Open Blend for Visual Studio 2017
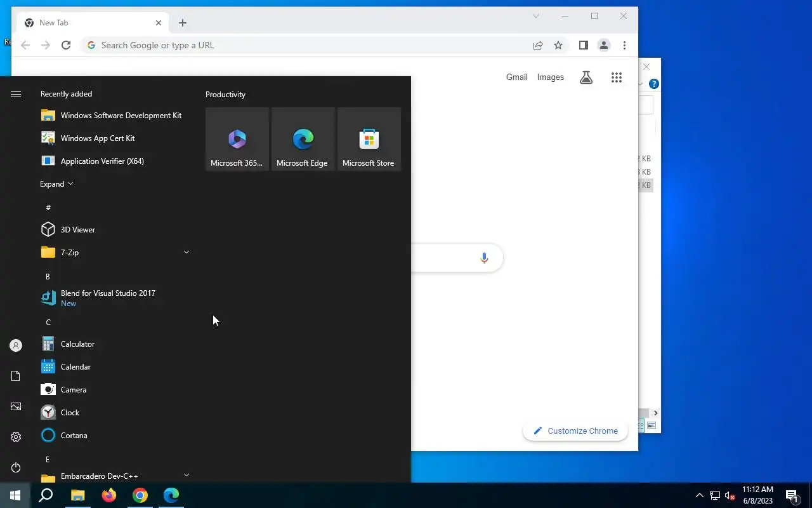Viewport: 812px width, 508px height. [x=114, y=298]
